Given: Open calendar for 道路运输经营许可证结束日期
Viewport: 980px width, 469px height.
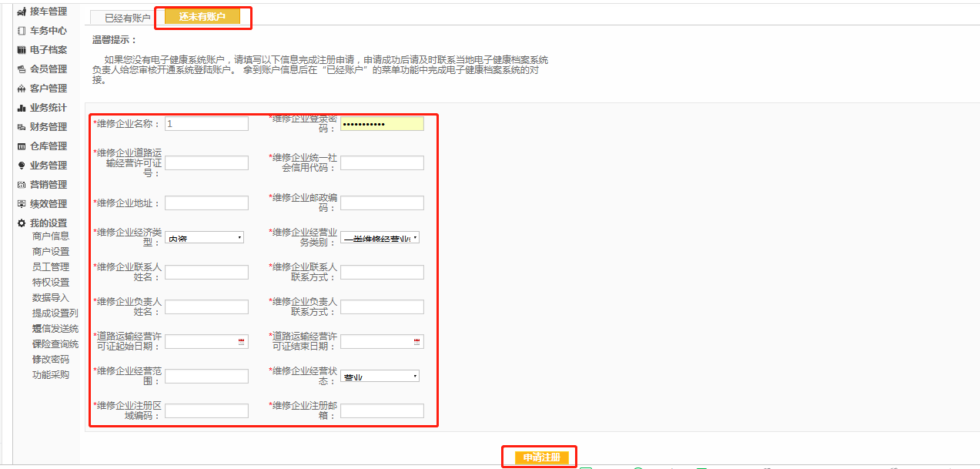Looking at the screenshot, I should [x=416, y=341].
